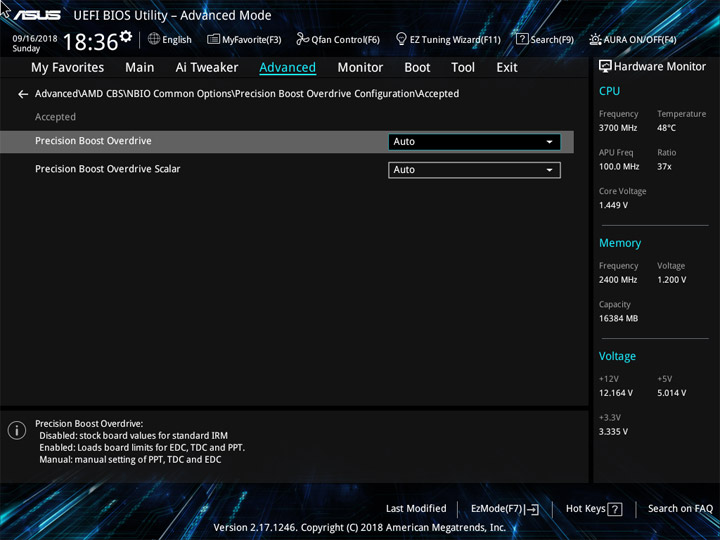Click the 18:36 clock time

[90, 42]
